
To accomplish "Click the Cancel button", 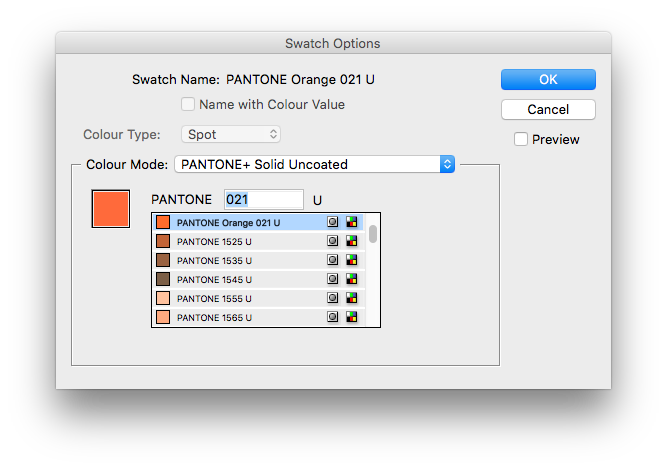I will pyautogui.click(x=548, y=110).
